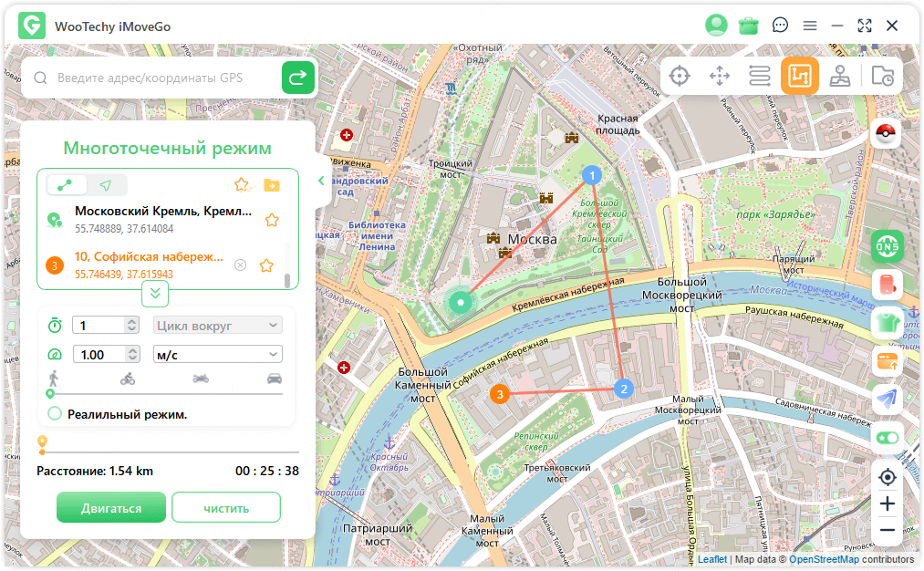This screenshot has width=924, height=571.
Task: Open the м/с speed unit dropdown
Action: 217,355
